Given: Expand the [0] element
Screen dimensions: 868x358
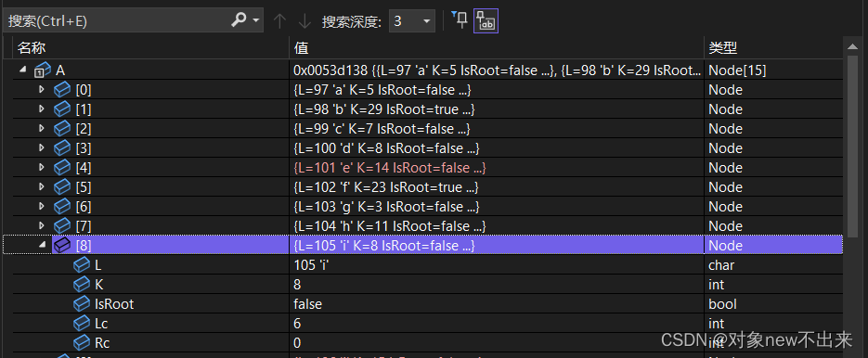Looking at the screenshot, I should 41,88.
